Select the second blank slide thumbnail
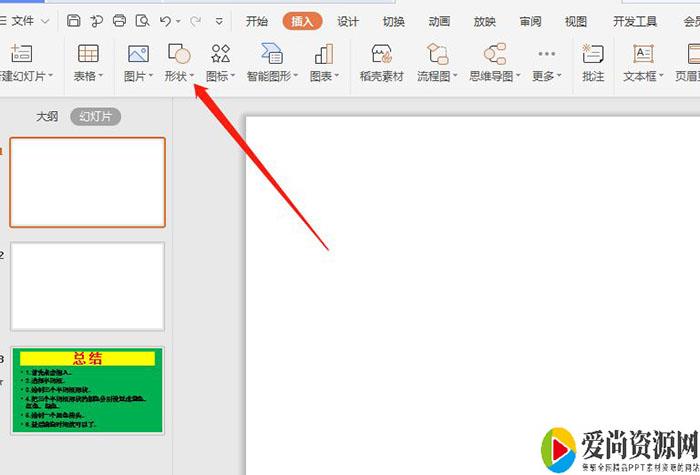This screenshot has width=700, height=475. (x=88, y=286)
